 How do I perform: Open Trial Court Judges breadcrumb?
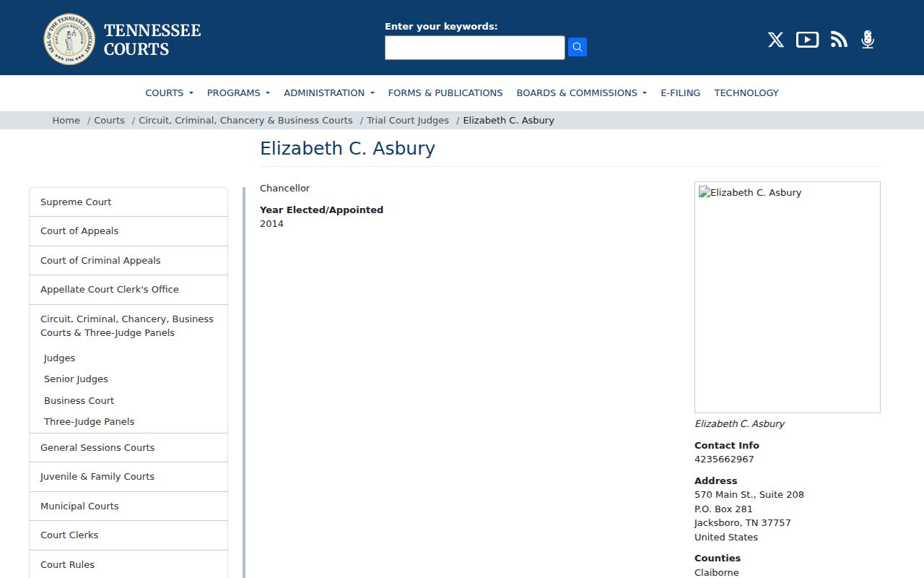point(408,120)
